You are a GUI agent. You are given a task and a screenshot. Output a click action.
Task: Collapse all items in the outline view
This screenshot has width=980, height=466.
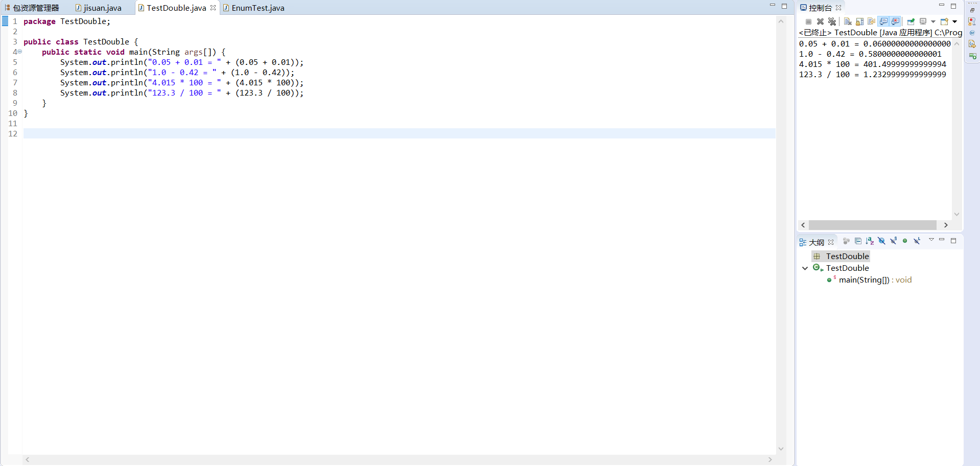click(858, 241)
